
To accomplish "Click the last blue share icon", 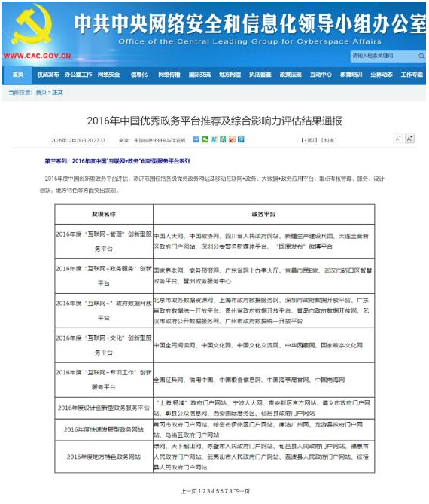I will pos(241,139).
